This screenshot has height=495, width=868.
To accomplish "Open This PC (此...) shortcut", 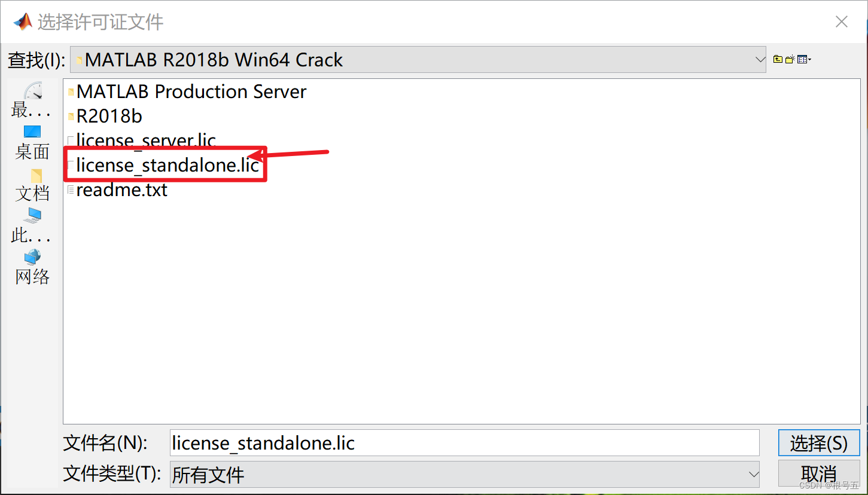I will pos(32,225).
